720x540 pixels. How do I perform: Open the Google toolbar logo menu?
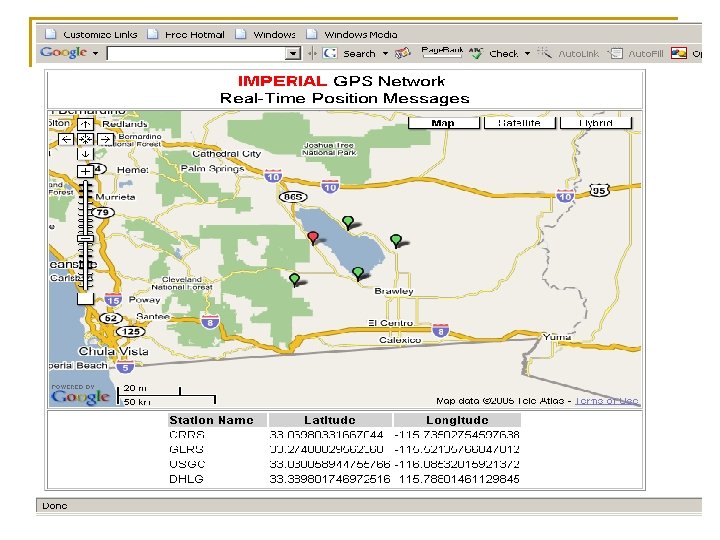pyautogui.click(x=69, y=52)
